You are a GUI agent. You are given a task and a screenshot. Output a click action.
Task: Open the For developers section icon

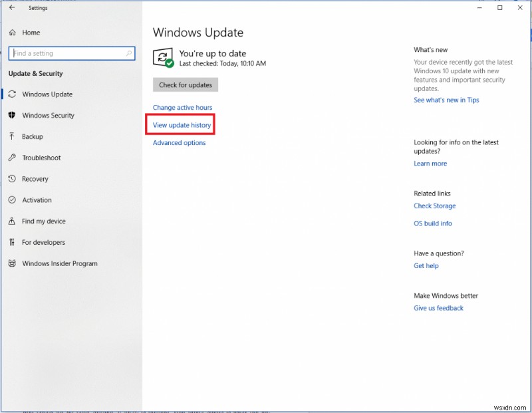pyautogui.click(x=11, y=242)
